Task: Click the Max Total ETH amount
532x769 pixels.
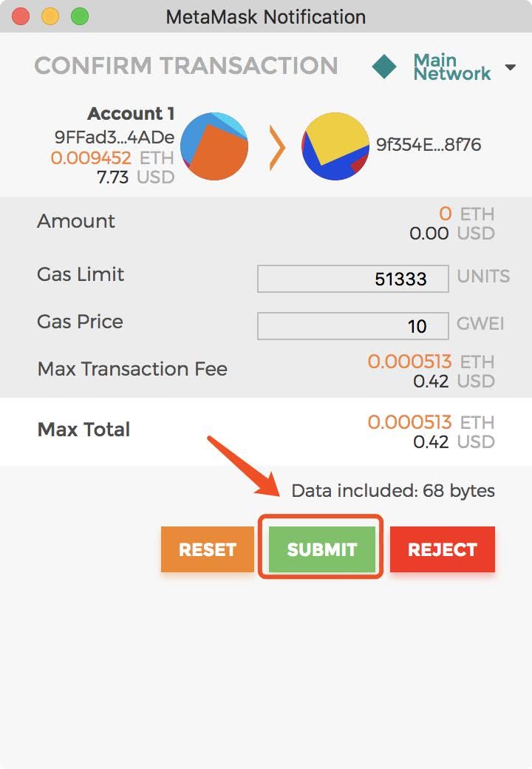Action: tap(409, 422)
